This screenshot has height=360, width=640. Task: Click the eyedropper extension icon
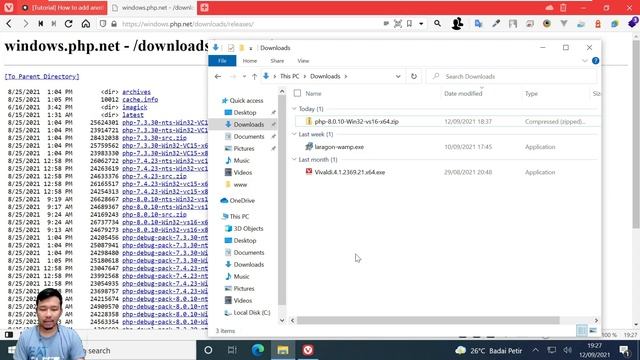click(496, 24)
